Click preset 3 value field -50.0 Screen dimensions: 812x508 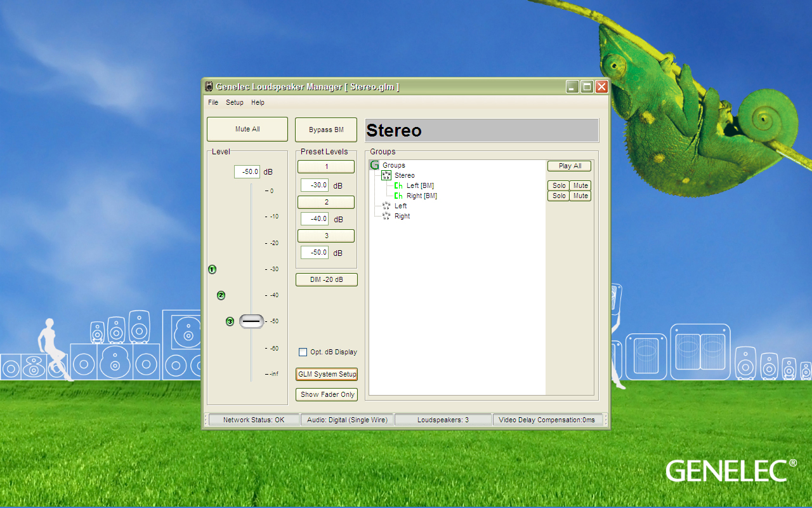315,252
